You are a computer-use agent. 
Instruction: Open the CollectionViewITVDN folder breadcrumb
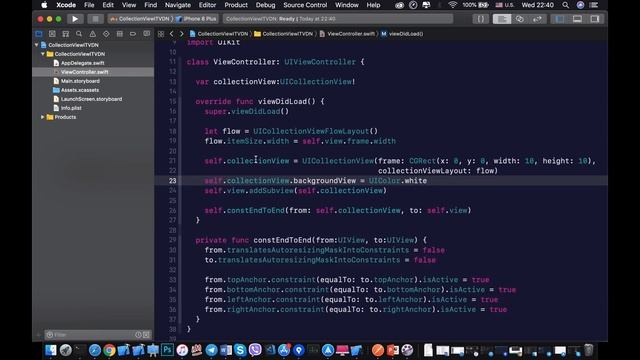click(284, 34)
